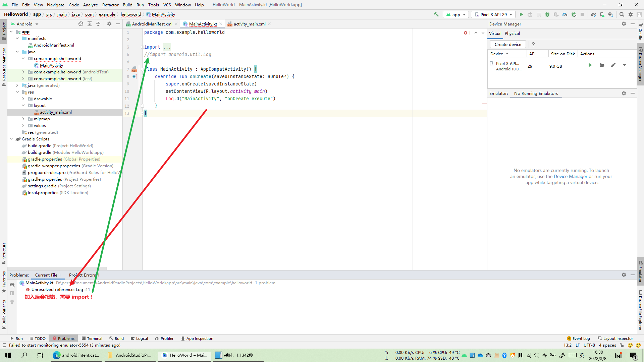Toggle the Gradle side tool window
This screenshot has width=644, height=362.
(x=640, y=32)
